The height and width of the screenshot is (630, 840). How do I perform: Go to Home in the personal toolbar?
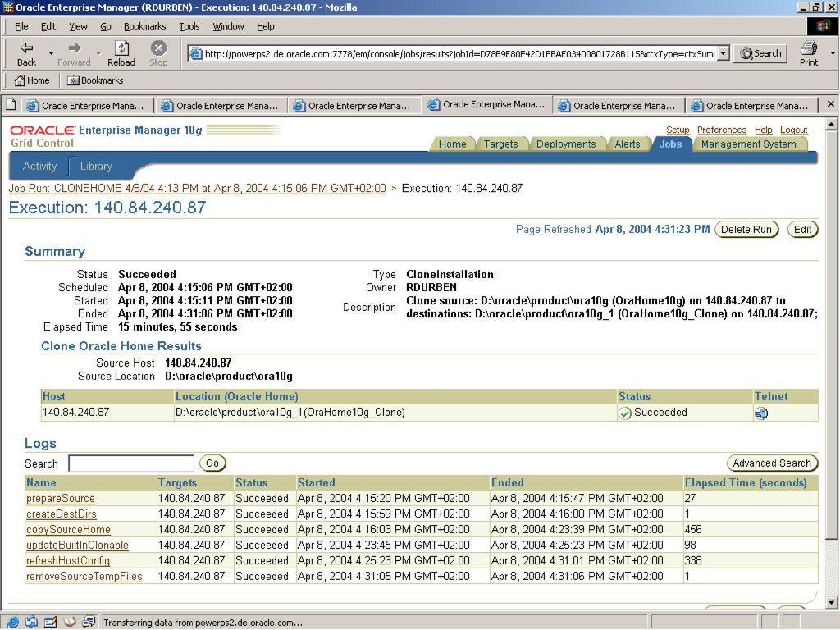[x=32, y=80]
